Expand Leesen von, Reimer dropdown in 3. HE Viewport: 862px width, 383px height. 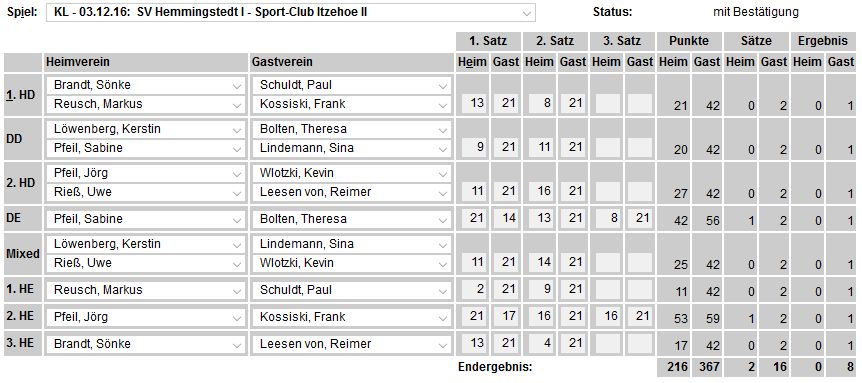pos(351,344)
